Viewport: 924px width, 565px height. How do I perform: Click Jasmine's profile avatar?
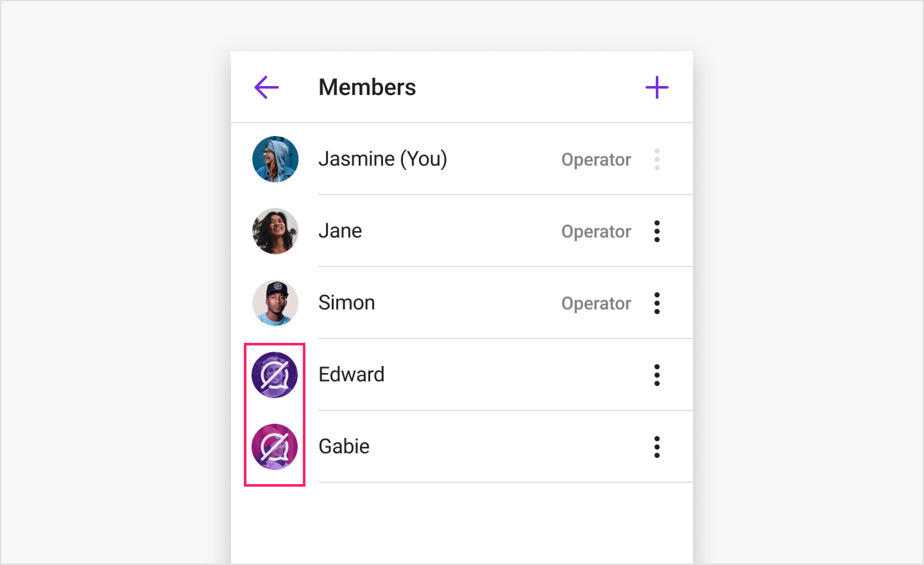click(275, 159)
